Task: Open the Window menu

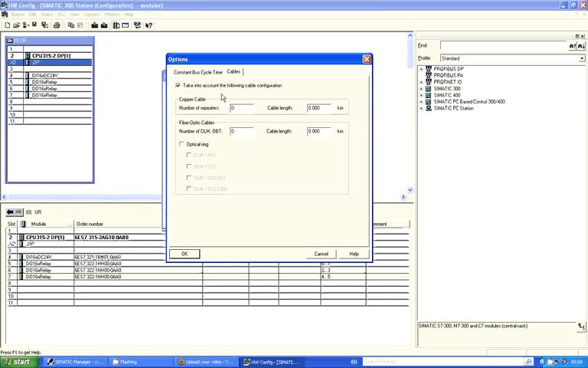Action: (111, 15)
